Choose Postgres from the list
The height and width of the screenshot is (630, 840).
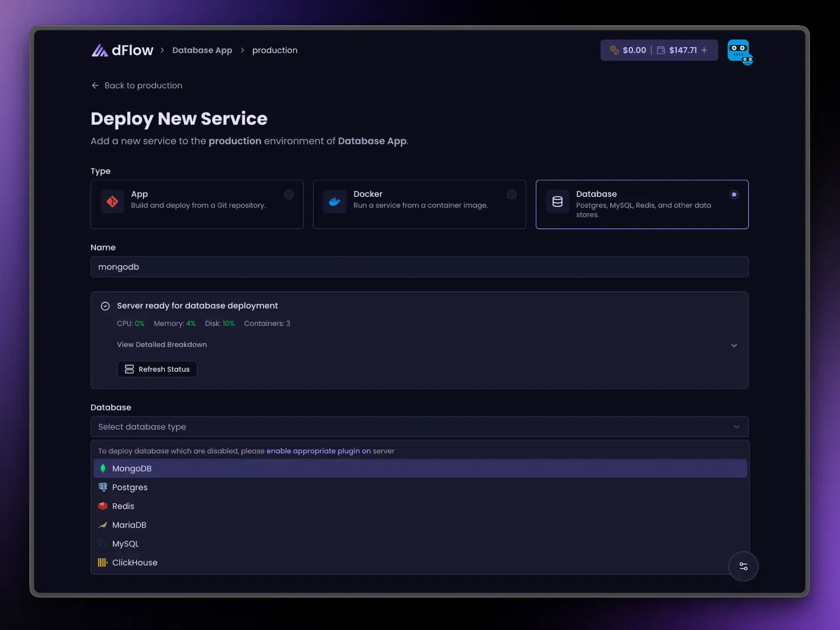420,487
